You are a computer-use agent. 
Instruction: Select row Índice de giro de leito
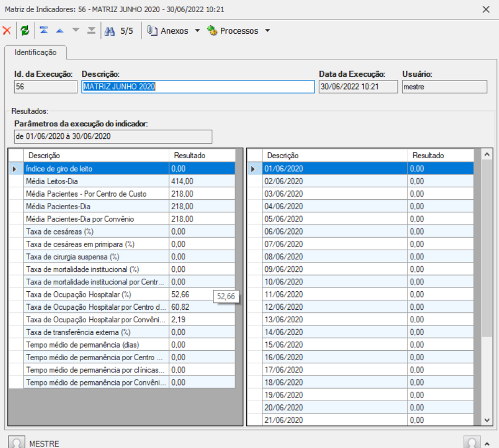coord(122,169)
